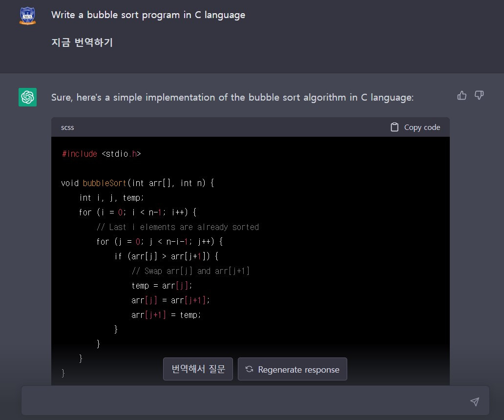Give a thumbs up to the response

point(462,95)
